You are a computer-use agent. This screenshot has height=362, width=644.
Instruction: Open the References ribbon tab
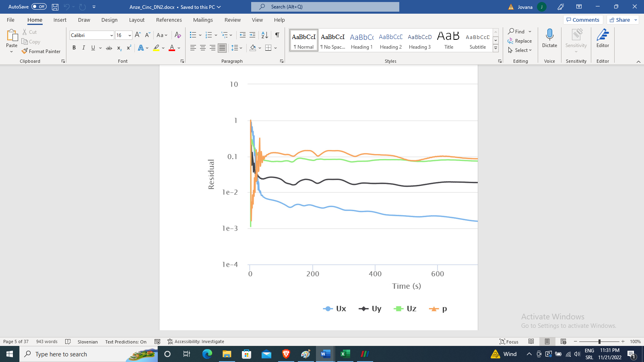coord(169,20)
